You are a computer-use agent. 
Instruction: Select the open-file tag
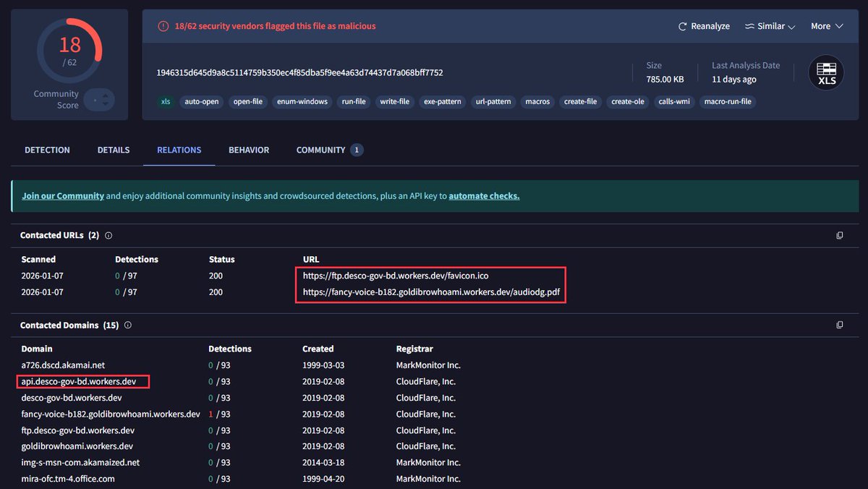248,102
